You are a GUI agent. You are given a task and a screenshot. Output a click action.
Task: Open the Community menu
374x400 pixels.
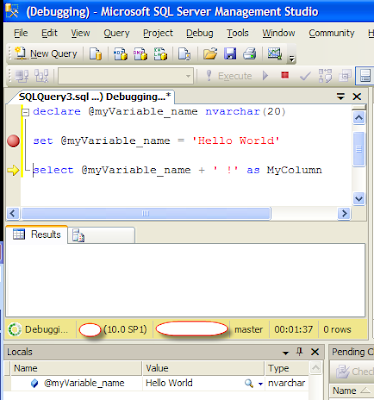[x=331, y=33]
